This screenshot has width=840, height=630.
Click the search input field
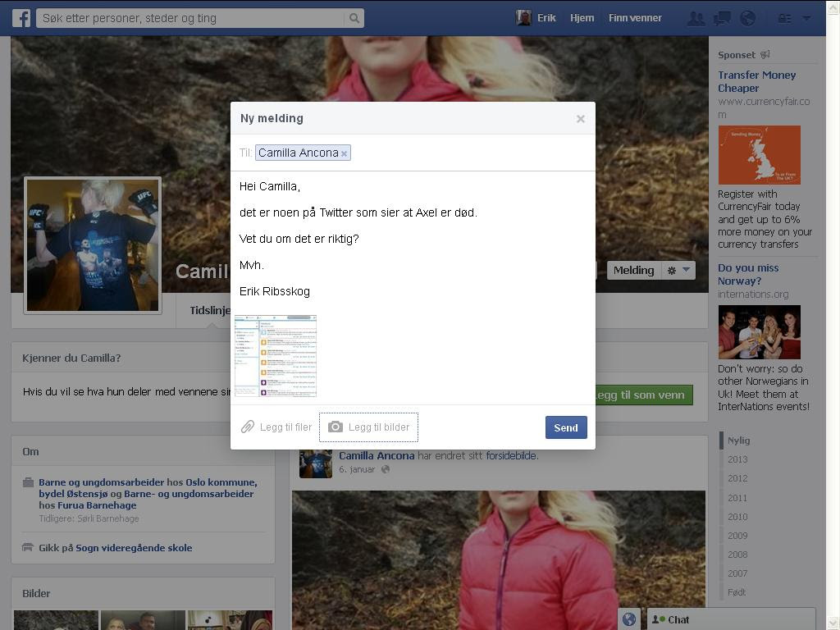click(190, 18)
